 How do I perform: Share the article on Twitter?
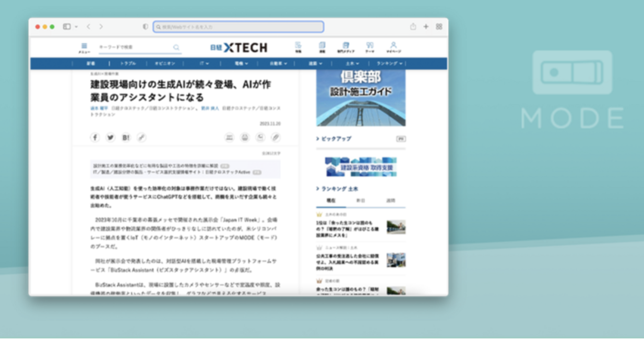pyautogui.click(x=110, y=138)
